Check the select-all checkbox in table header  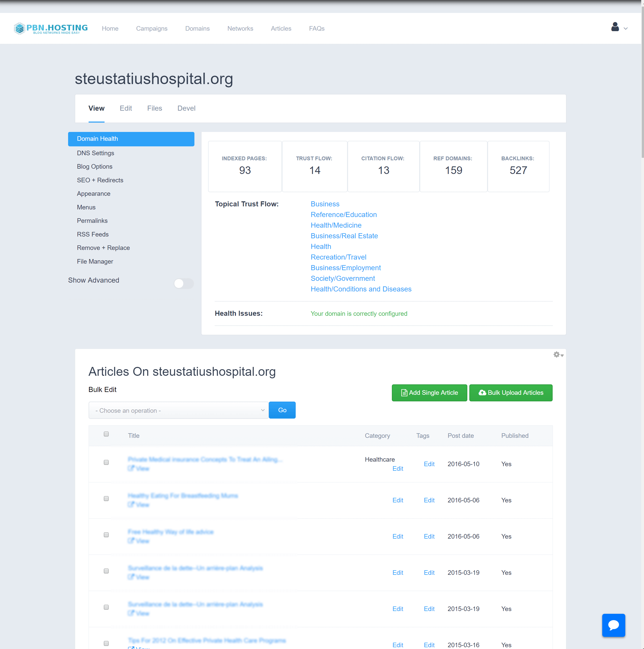106,434
